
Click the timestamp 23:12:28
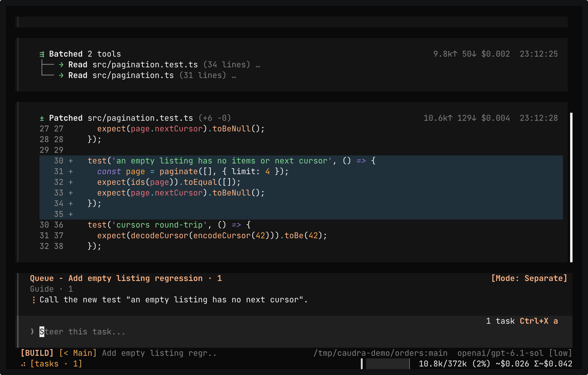pyautogui.click(x=539, y=118)
